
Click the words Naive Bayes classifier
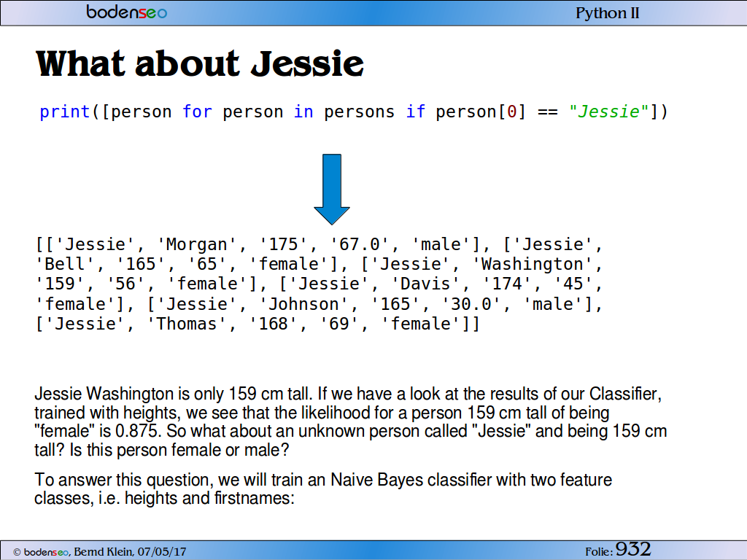point(411,480)
